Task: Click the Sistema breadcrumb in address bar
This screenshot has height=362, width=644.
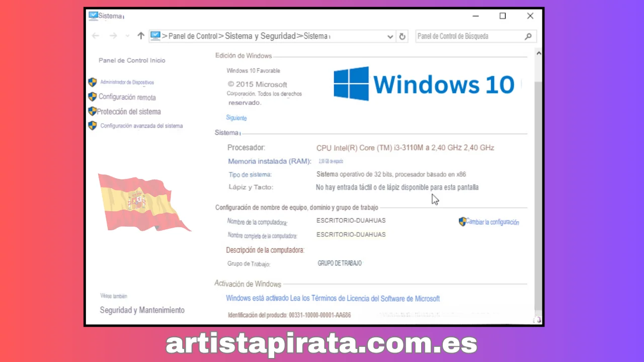Action: [x=315, y=36]
